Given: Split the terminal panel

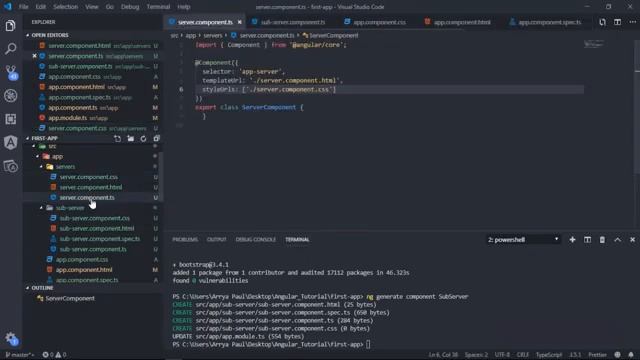Looking at the screenshot, I should 587,240.
